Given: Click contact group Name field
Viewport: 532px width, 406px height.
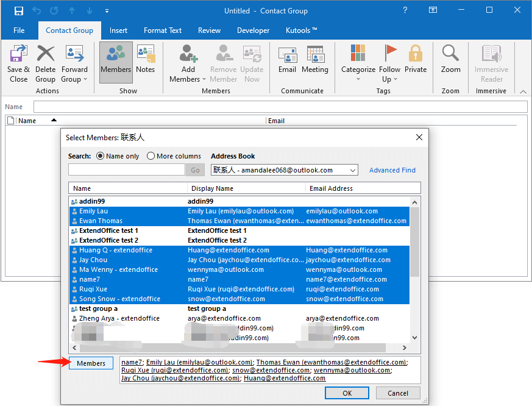Looking at the screenshot, I should coord(280,107).
